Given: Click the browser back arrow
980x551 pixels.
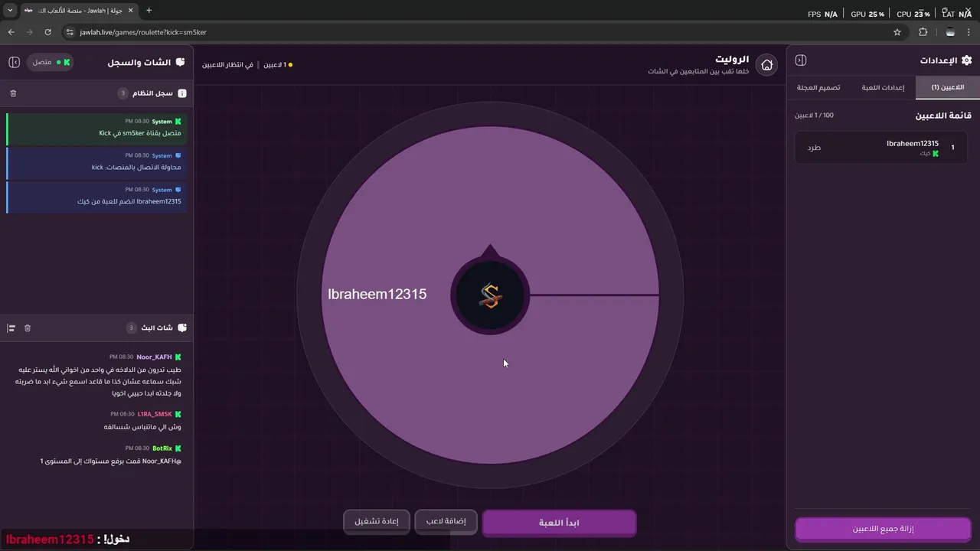Looking at the screenshot, I should [11, 32].
